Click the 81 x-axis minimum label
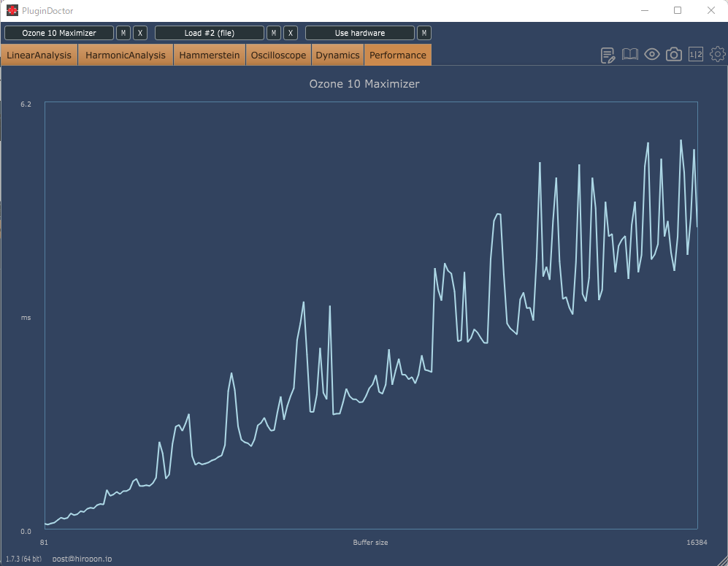 pos(44,543)
